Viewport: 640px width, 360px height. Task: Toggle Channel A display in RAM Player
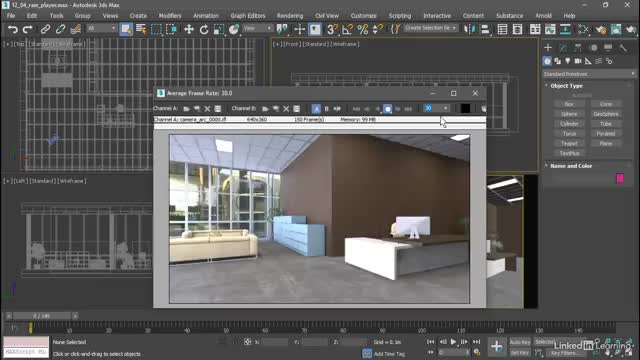pyautogui.click(x=316, y=109)
